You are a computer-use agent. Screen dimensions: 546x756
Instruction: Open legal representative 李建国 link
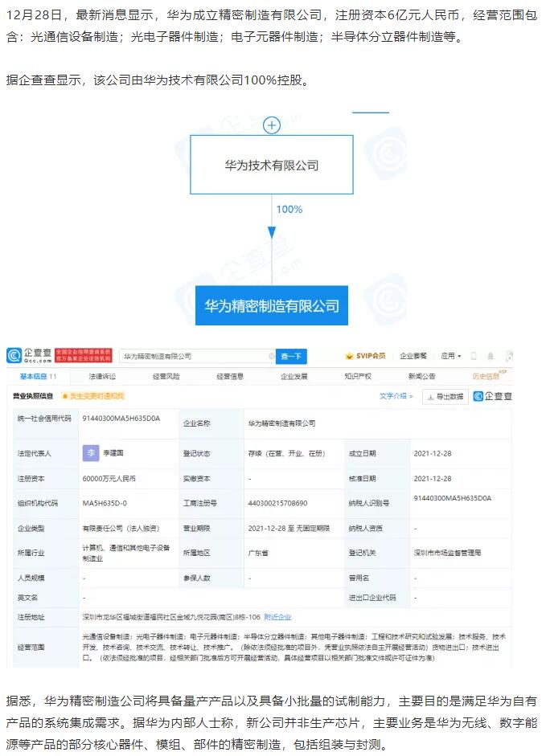pyautogui.click(x=113, y=453)
